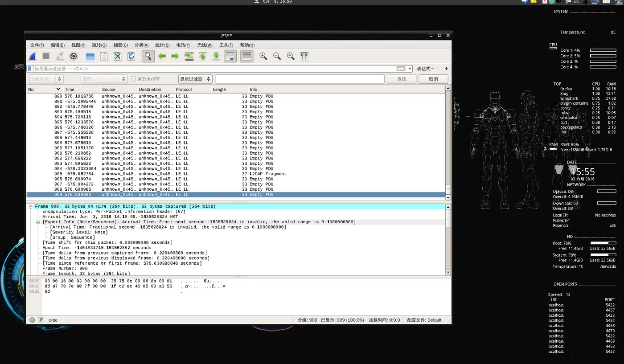Select packet 905 L2CAP Fragment row
This screenshot has height=364, width=624.
236,174
